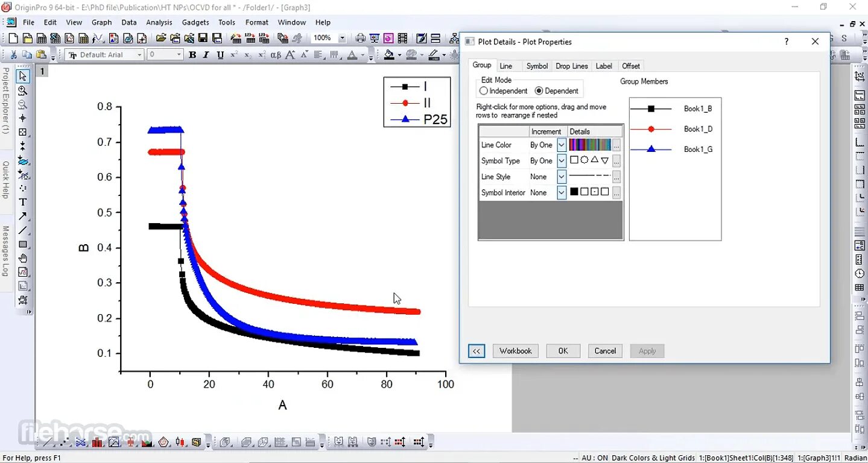Click the Save Project disk icon
Image resolution: width=868 pixels, height=463 pixels.
tap(203, 39)
